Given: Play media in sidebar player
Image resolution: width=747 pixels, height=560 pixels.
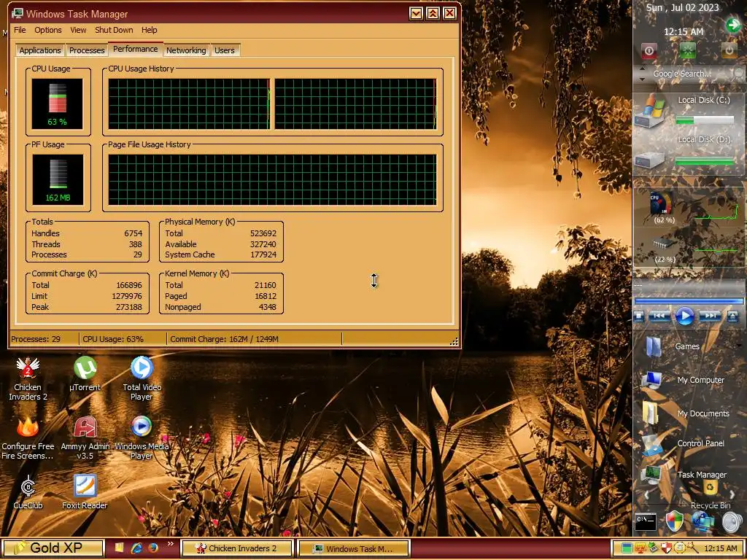Looking at the screenshot, I should [x=684, y=316].
